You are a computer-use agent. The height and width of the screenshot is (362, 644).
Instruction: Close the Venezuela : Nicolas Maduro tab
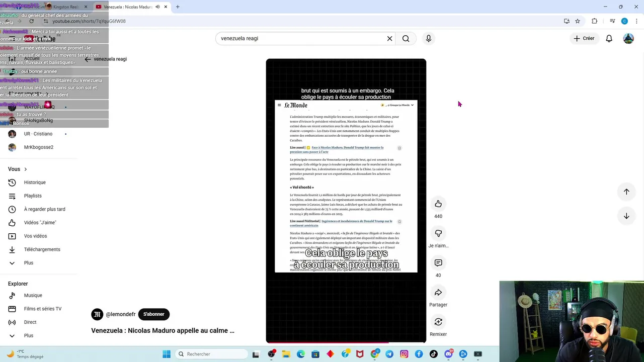click(x=166, y=7)
